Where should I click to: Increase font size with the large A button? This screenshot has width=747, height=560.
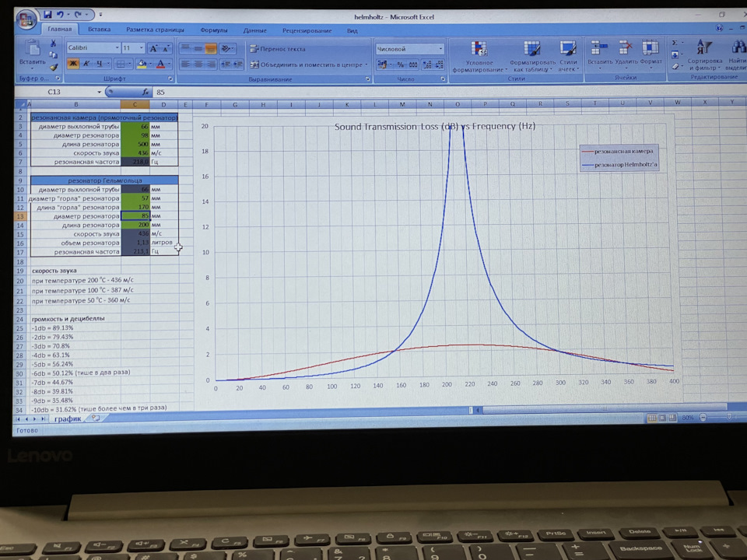[153, 48]
